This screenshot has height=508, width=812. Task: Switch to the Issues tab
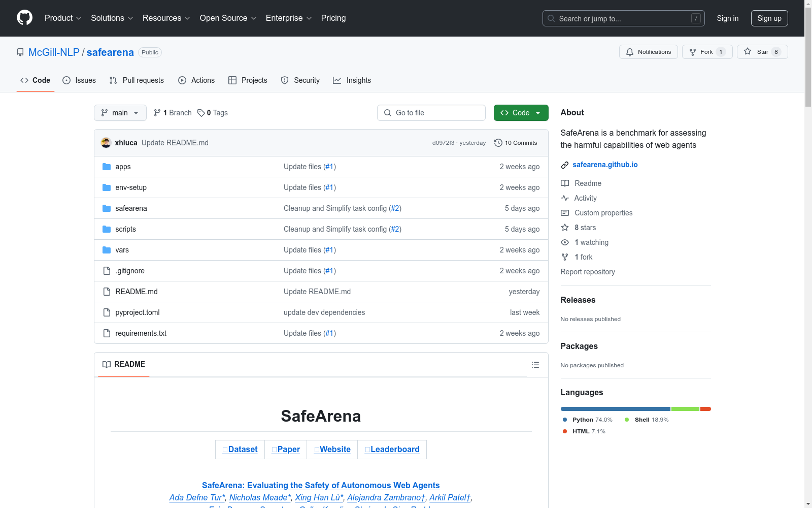point(79,80)
